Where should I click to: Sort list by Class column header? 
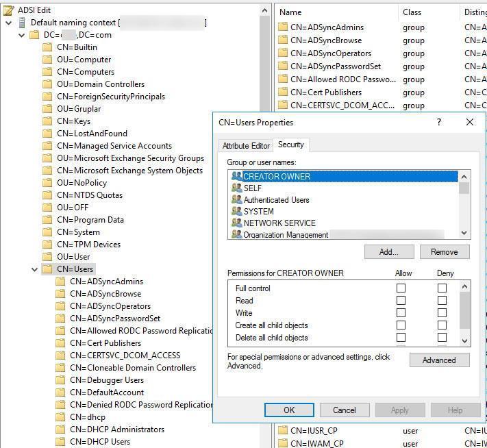click(x=412, y=12)
